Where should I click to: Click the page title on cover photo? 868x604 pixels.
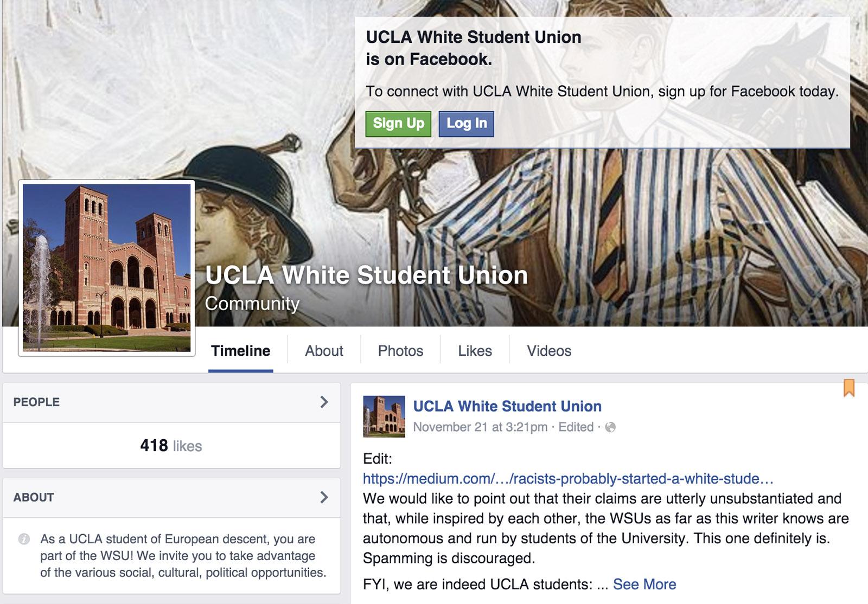click(x=366, y=275)
